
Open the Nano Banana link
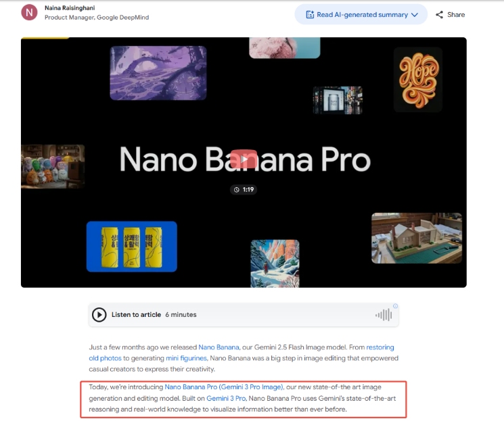pyautogui.click(x=219, y=347)
